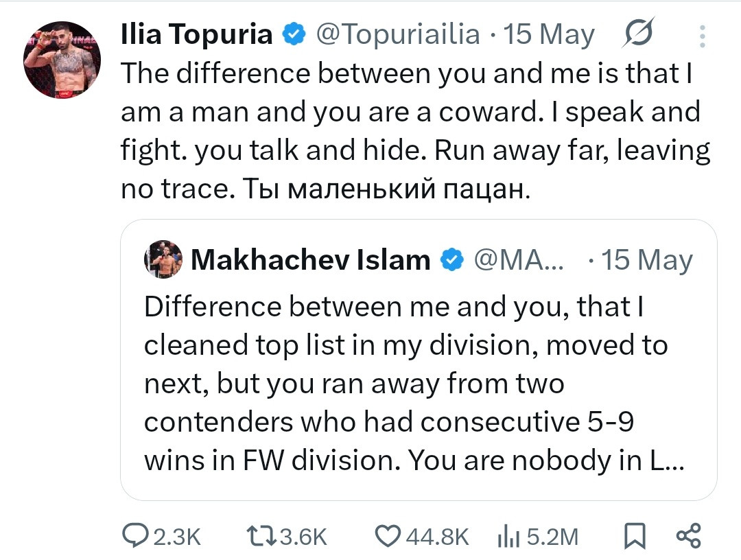This screenshot has width=741, height=560.
Task: Click the repost icon
Action: [261, 536]
